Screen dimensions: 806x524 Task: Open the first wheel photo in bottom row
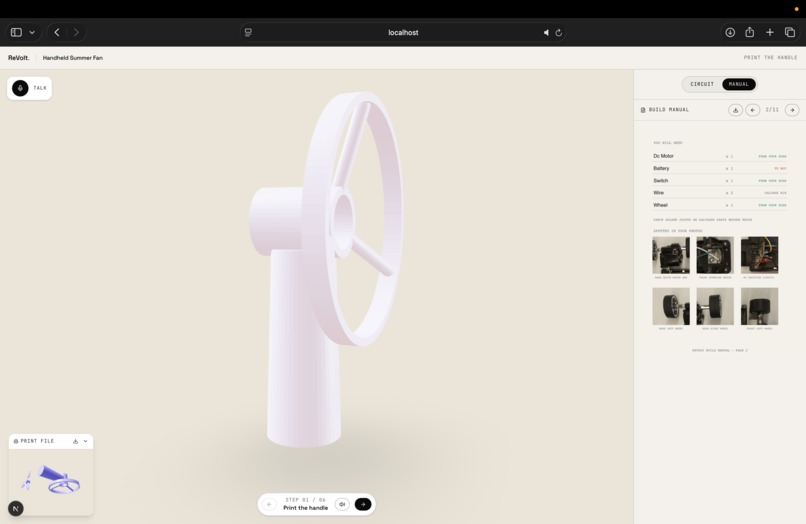pyautogui.click(x=671, y=306)
